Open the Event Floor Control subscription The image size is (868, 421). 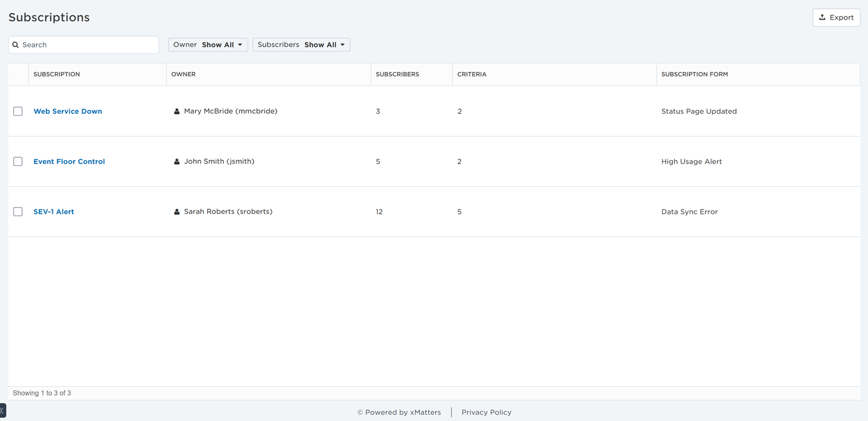coord(69,161)
